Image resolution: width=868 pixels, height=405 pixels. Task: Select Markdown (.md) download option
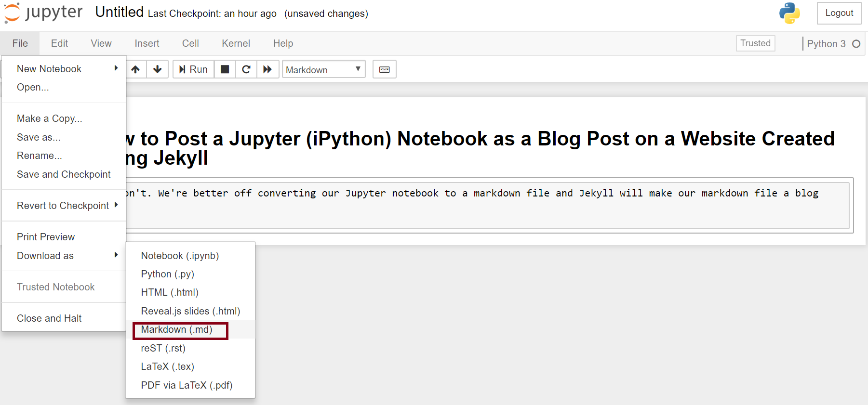(x=177, y=330)
